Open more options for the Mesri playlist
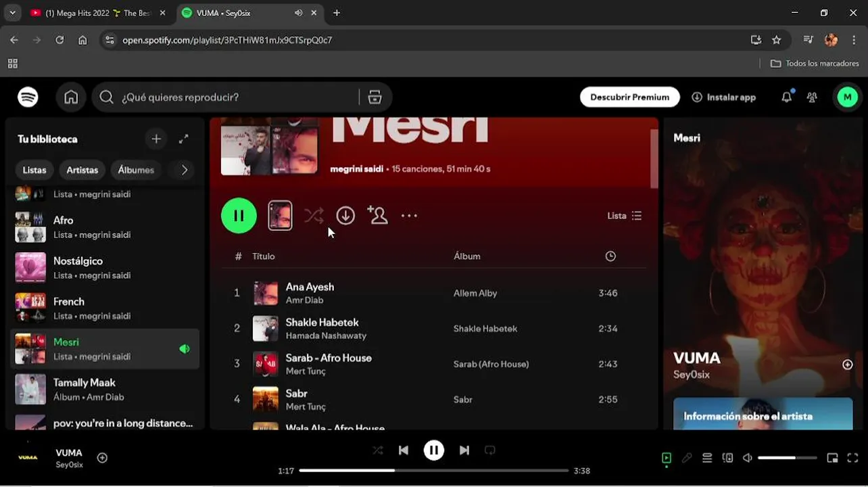The image size is (868, 487). click(x=409, y=216)
